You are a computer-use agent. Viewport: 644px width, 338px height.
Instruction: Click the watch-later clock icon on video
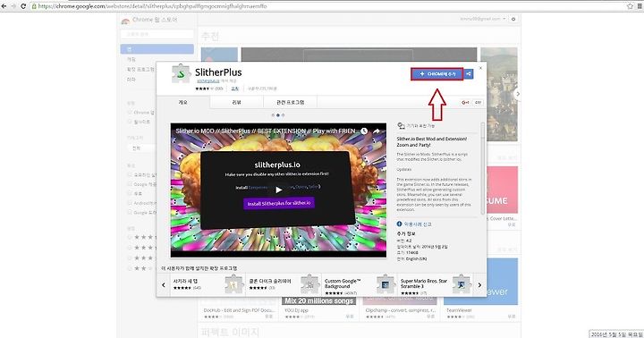[364, 131]
